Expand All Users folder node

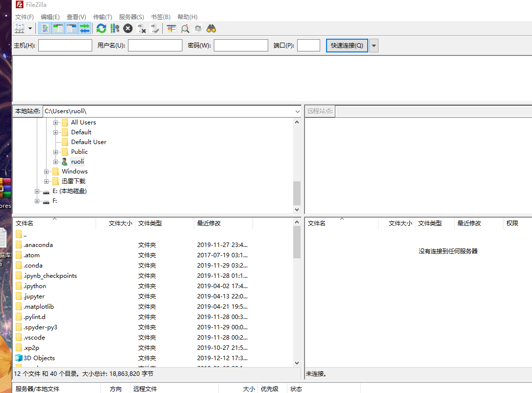pos(55,123)
